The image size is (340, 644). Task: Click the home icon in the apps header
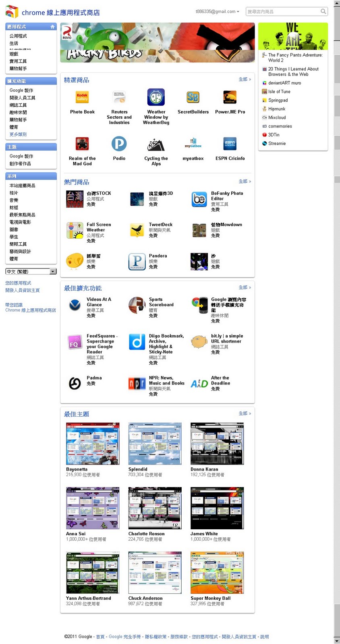52,27
